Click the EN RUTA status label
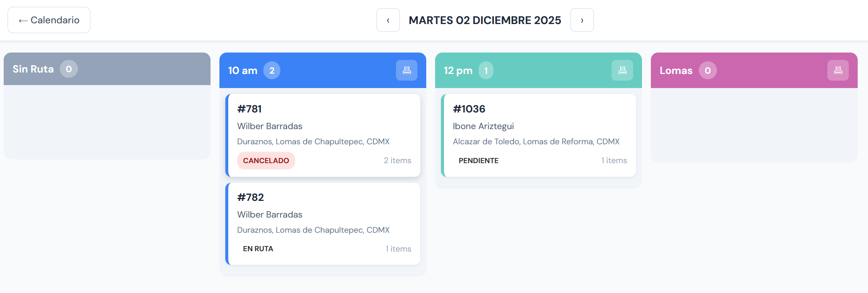The width and height of the screenshot is (868, 293). (x=258, y=249)
